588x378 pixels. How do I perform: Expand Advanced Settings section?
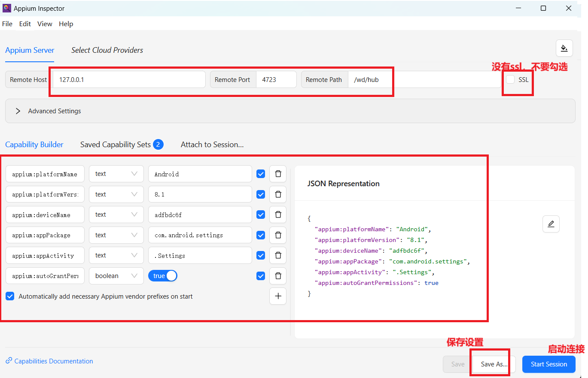pyautogui.click(x=290, y=111)
